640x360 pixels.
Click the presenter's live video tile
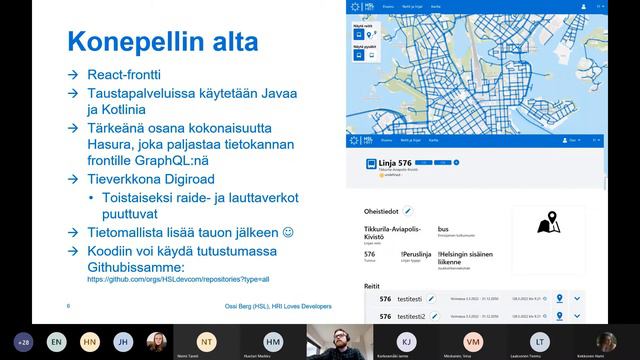click(x=340, y=342)
